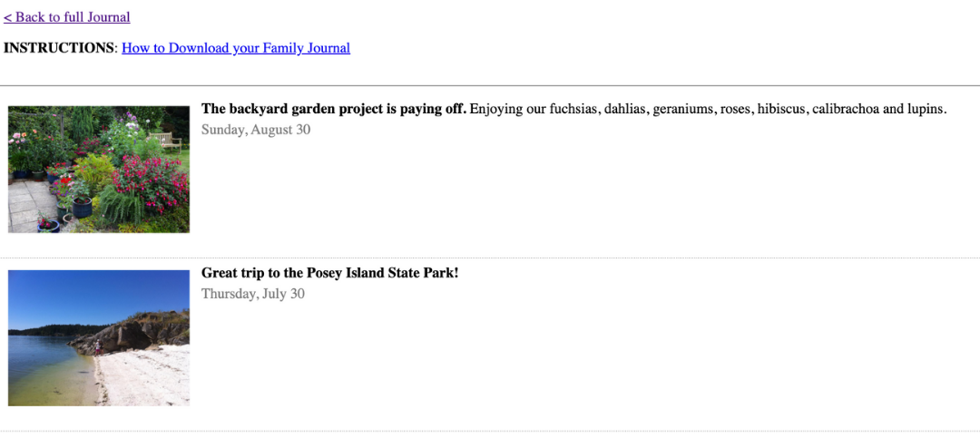Click the 'Thursday, July 30' date
Screen dimensions: 980x438
(x=253, y=294)
